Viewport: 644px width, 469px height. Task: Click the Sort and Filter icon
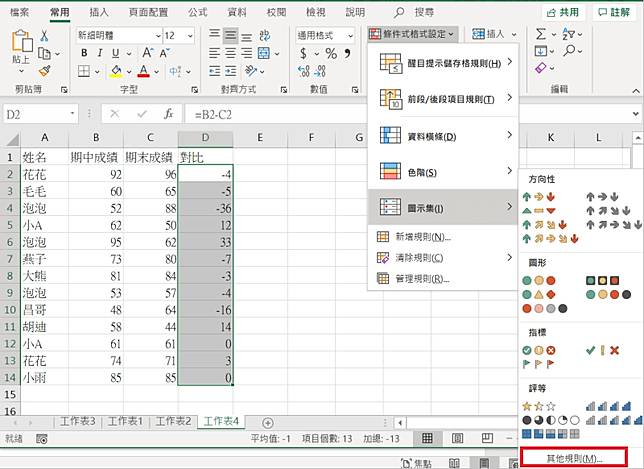point(568,34)
